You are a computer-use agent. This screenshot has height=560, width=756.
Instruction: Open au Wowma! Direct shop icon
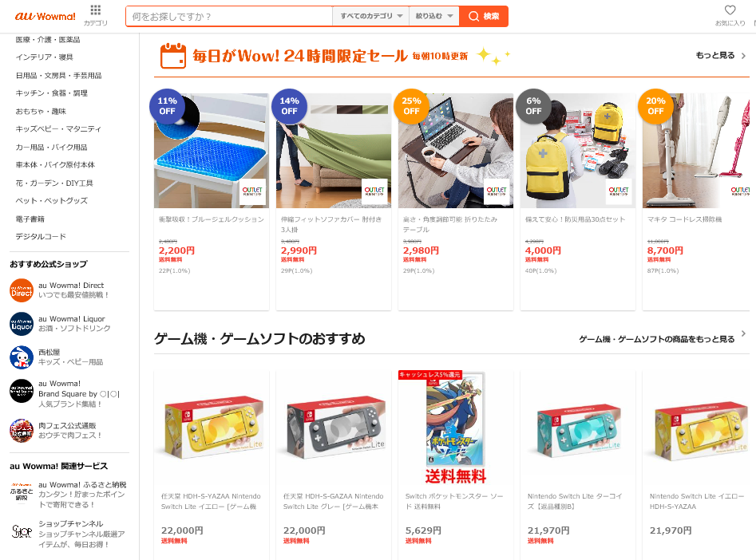pos(22,290)
